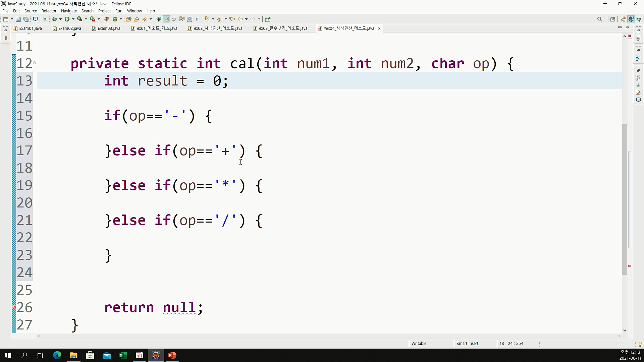Image resolution: width=644 pixels, height=362 pixels.
Task: Switch to the Debug perspective
Action: pyautogui.click(x=639, y=19)
